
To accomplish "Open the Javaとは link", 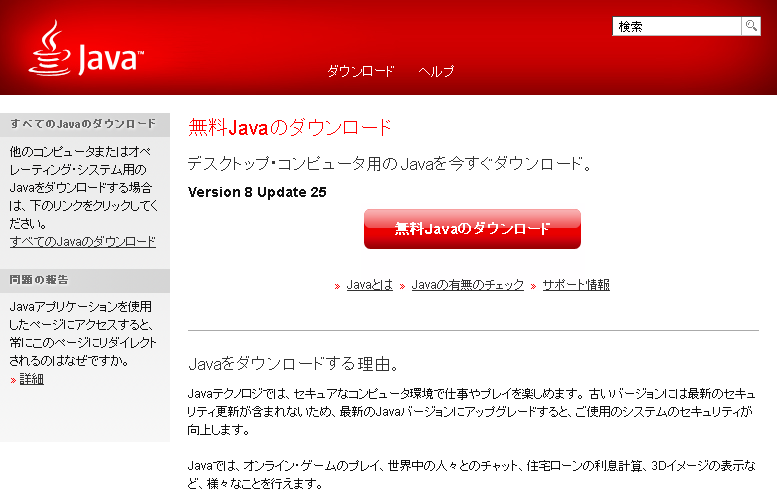I will tap(370, 285).
